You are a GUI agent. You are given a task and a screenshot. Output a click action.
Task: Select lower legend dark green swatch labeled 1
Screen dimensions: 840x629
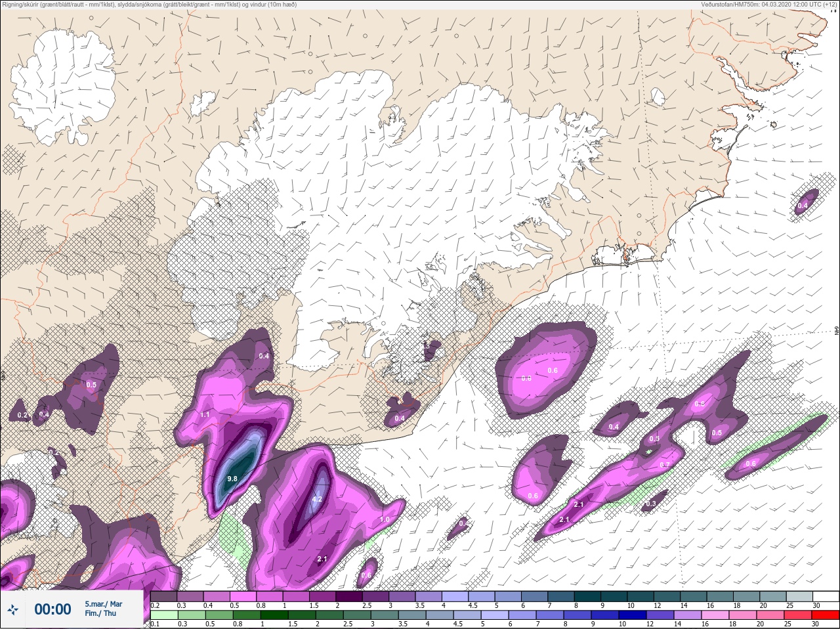[x=274, y=615]
